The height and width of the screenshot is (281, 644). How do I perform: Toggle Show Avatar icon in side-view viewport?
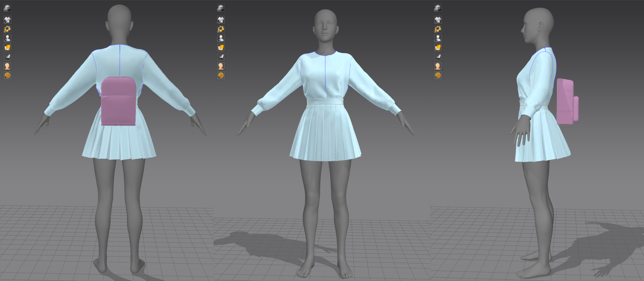pyautogui.click(x=438, y=38)
